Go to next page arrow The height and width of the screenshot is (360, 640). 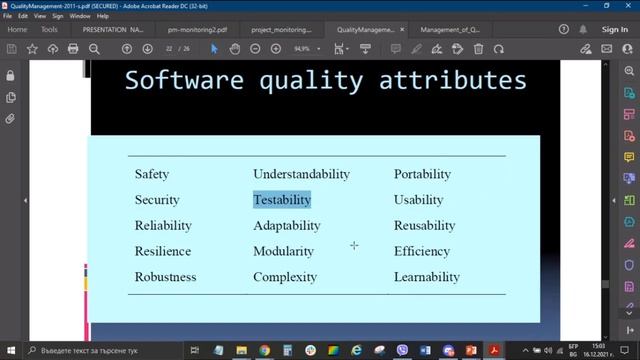point(147,49)
